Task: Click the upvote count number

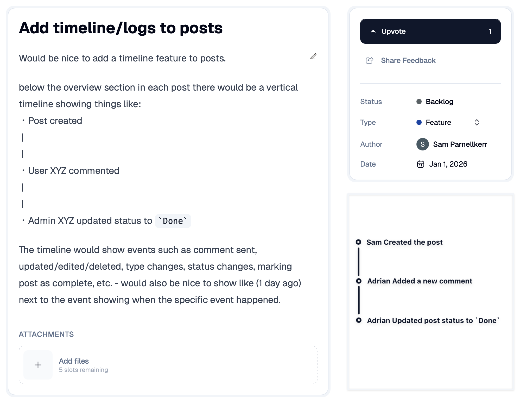Action: (x=490, y=31)
